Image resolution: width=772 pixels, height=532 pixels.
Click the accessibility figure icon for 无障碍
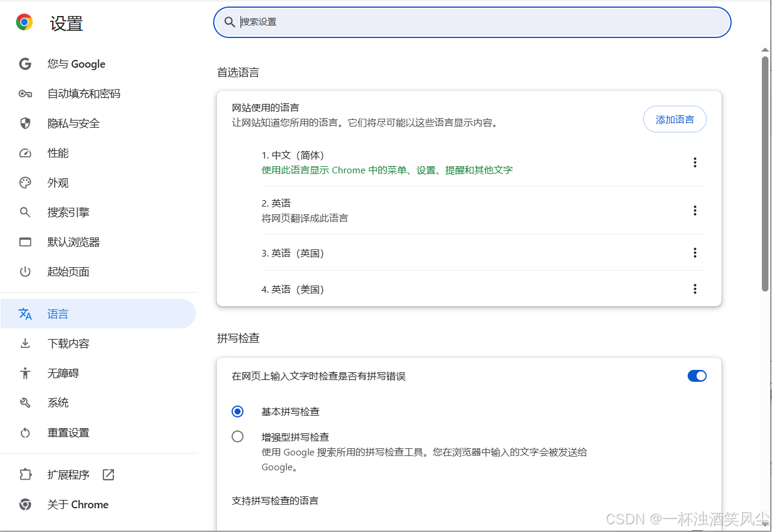click(x=25, y=373)
